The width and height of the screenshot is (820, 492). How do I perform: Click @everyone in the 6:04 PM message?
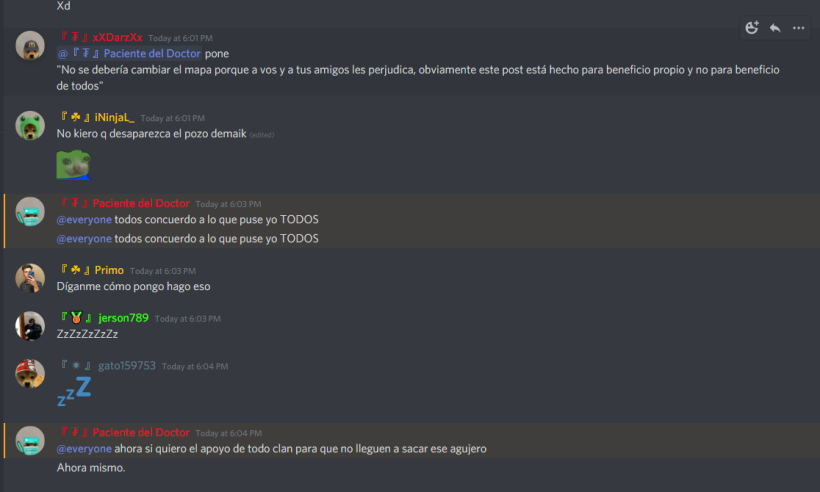(x=84, y=449)
